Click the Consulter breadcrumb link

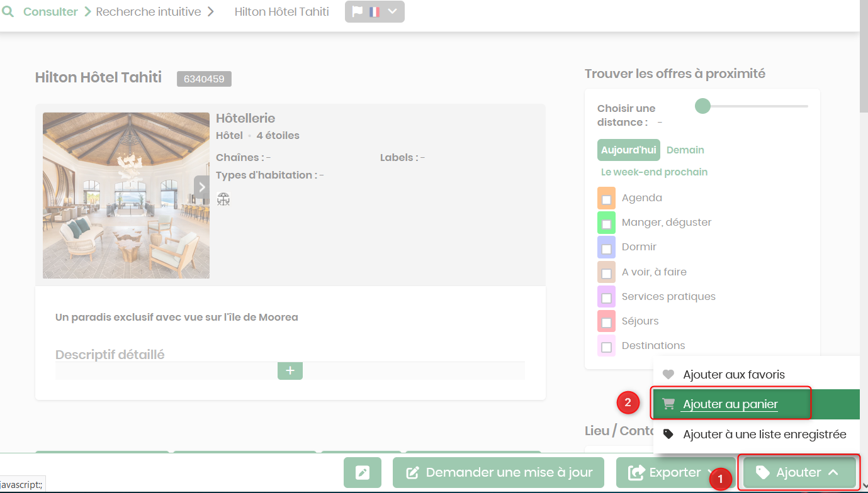(x=50, y=12)
